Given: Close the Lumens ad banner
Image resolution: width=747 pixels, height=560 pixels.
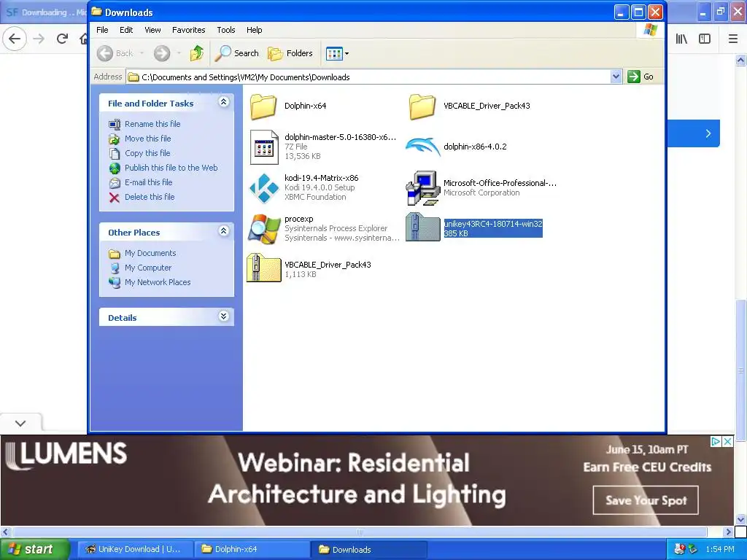Looking at the screenshot, I should click(x=727, y=441).
